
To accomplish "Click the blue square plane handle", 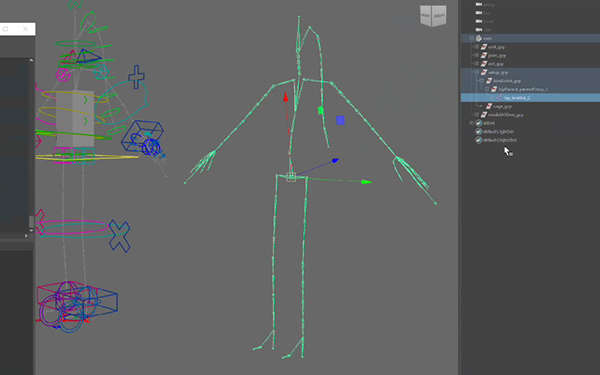I will 340,121.
